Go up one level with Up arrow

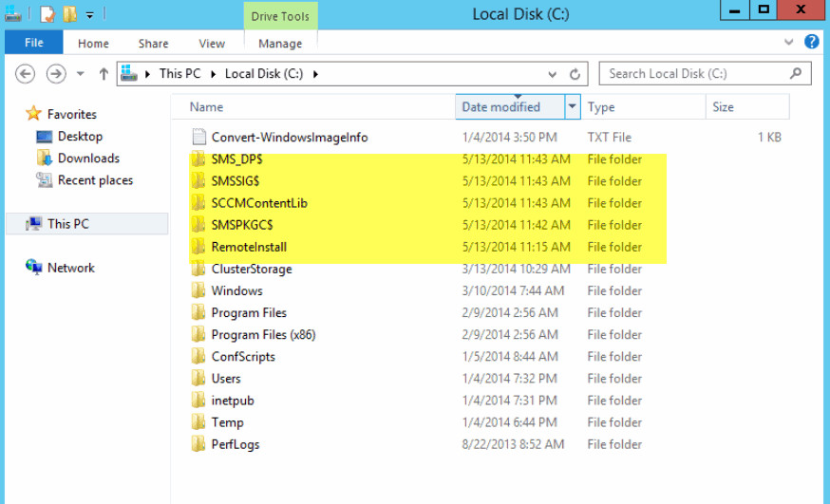click(104, 73)
